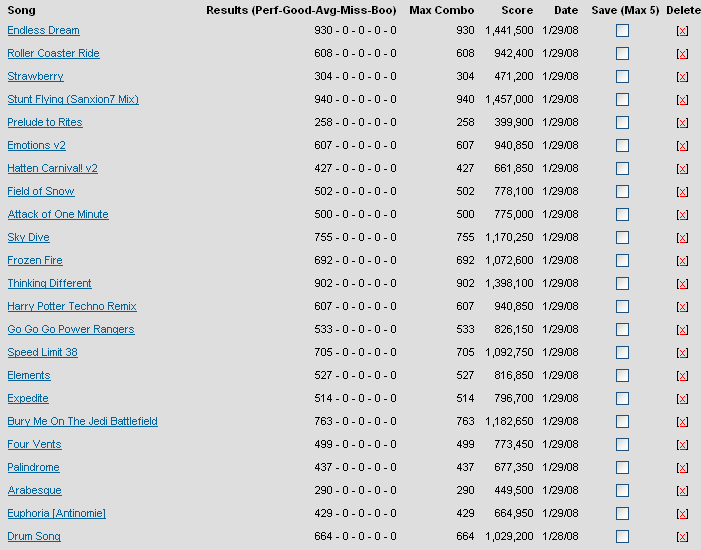Viewport: 701px width, 550px height.
Task: Enable save for Harry Potter Techno Remix
Action: point(622,307)
